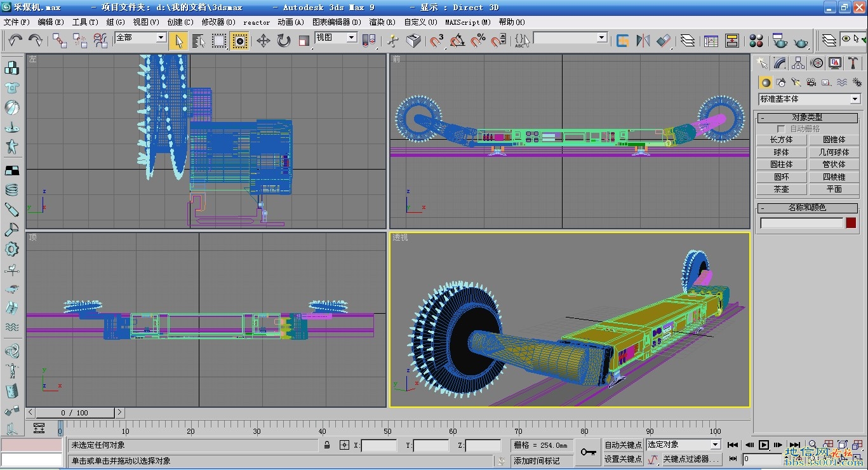Image resolution: width=868 pixels, height=470 pixels.
Task: Click the time slider 0 / 100 handle
Action: point(75,413)
